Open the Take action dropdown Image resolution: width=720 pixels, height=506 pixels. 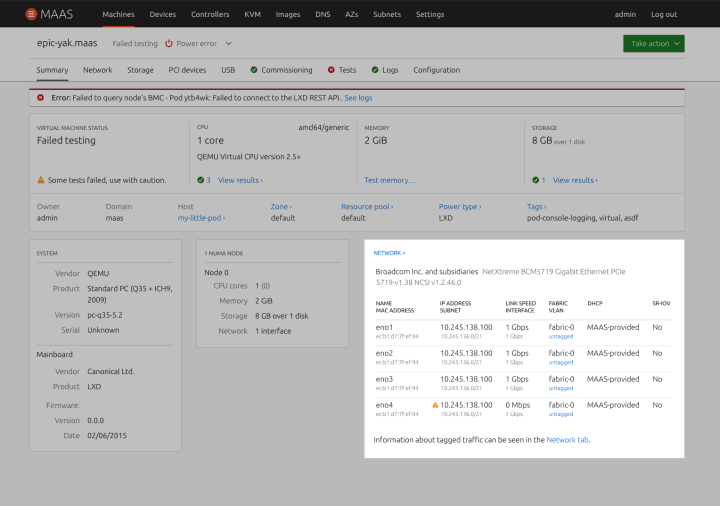[x=654, y=44]
